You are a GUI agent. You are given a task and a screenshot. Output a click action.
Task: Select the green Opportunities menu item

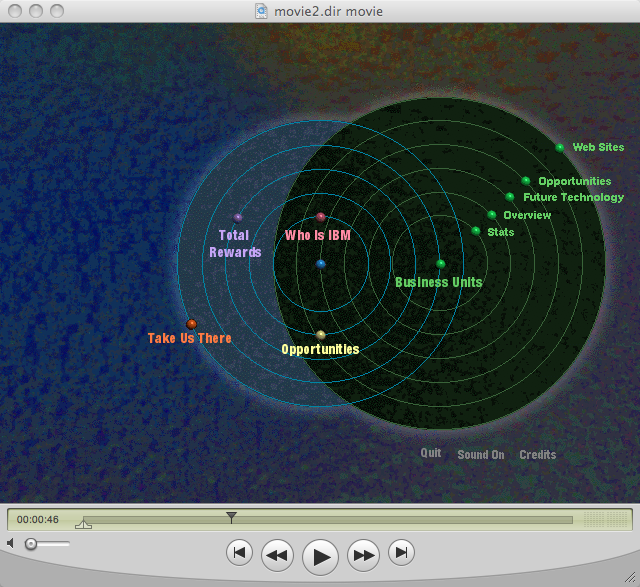(575, 182)
